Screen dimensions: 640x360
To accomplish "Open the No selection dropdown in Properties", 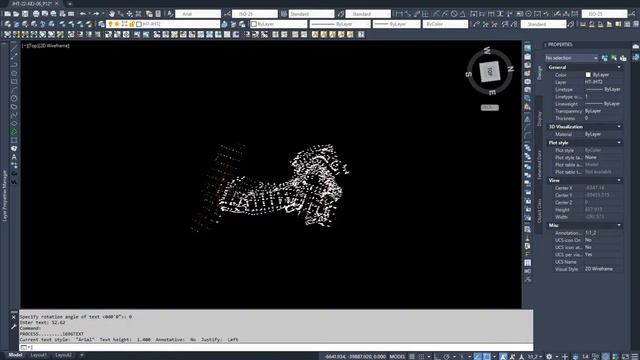I will pyautogui.click(x=571, y=58).
